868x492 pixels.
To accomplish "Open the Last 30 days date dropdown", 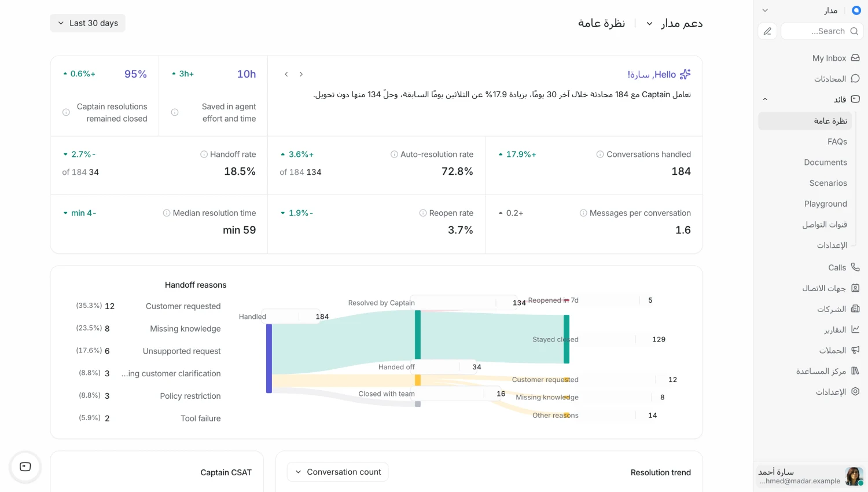I will click(88, 23).
